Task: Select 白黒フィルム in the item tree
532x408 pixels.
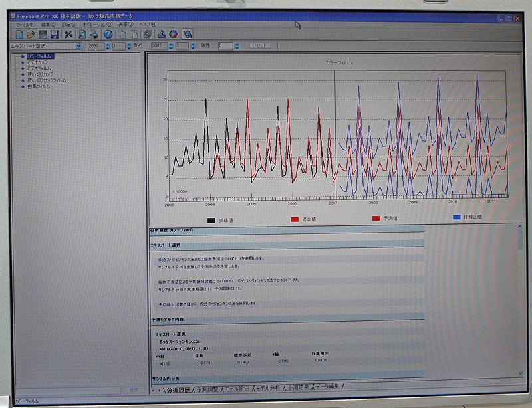Action: [x=39, y=87]
